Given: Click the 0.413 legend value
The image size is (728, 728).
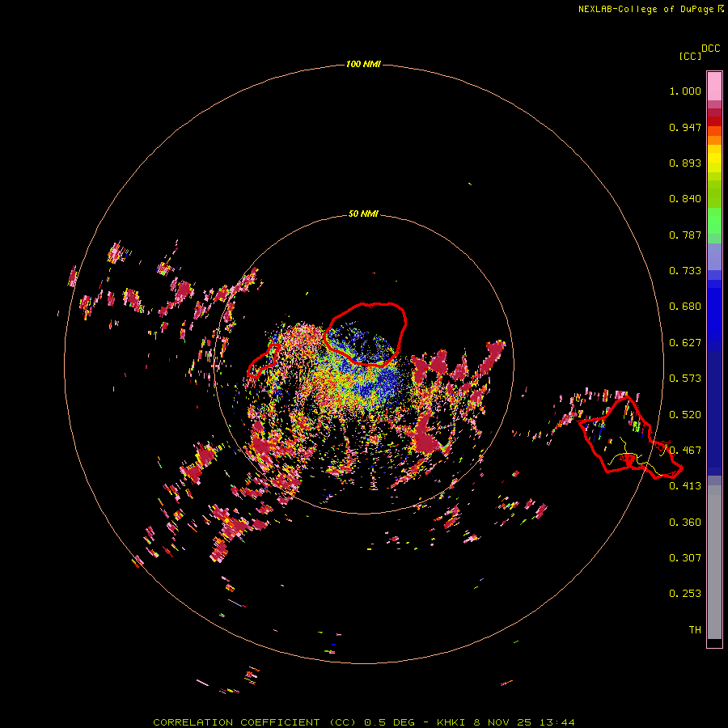Looking at the screenshot, I should pyautogui.click(x=685, y=486).
